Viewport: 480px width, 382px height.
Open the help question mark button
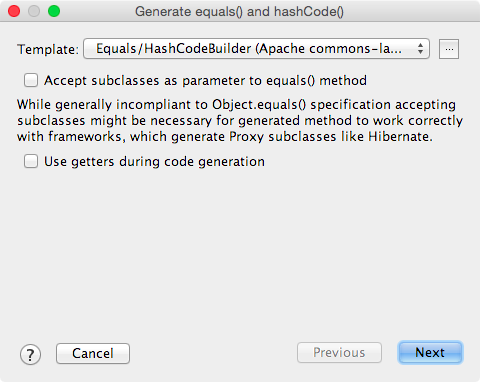(30, 354)
